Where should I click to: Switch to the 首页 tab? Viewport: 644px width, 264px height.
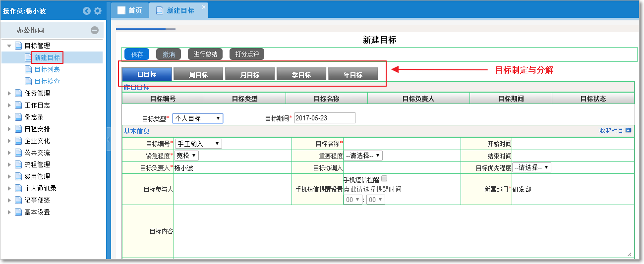(130, 10)
